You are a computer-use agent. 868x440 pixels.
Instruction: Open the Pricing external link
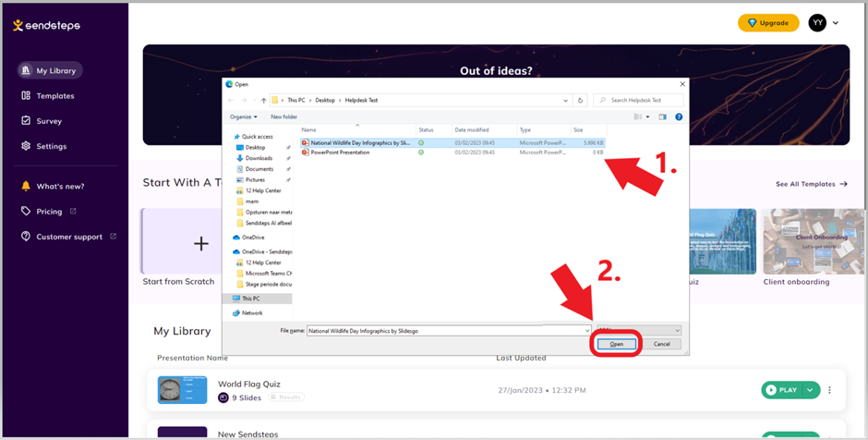tap(49, 211)
